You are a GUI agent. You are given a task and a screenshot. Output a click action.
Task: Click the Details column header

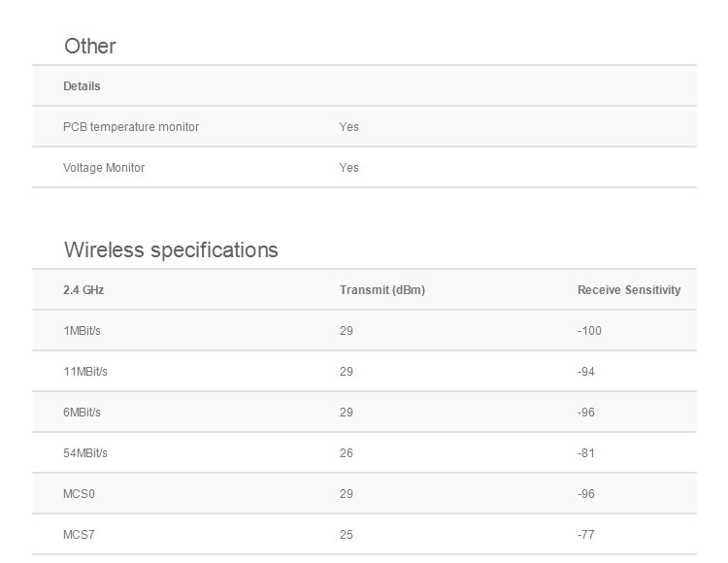82,86
